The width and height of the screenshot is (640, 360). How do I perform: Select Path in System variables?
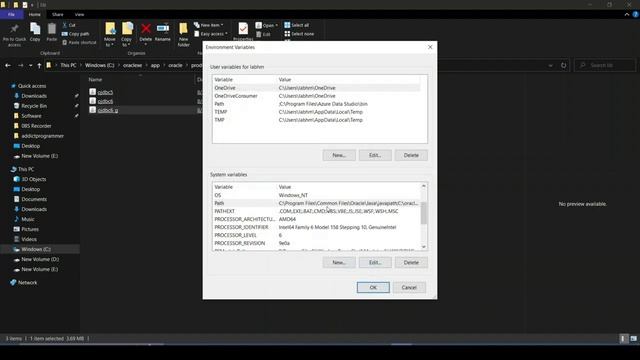[x=316, y=203]
